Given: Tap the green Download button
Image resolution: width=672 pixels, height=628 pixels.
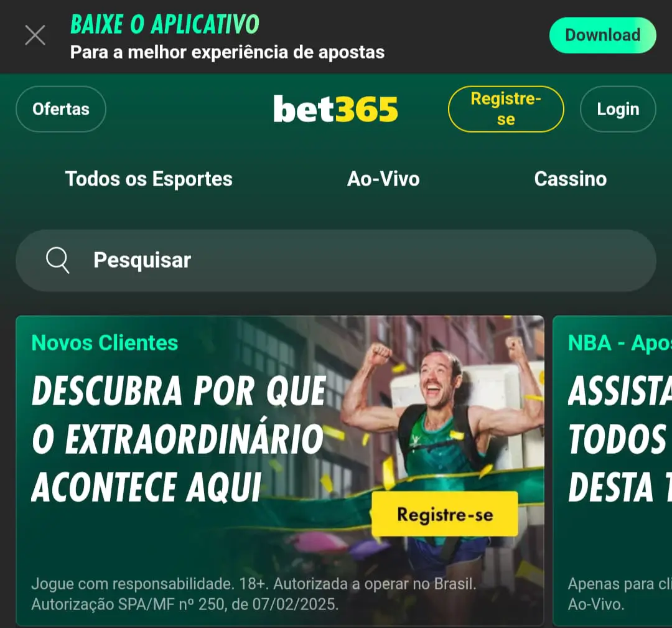Looking at the screenshot, I should click(x=602, y=35).
